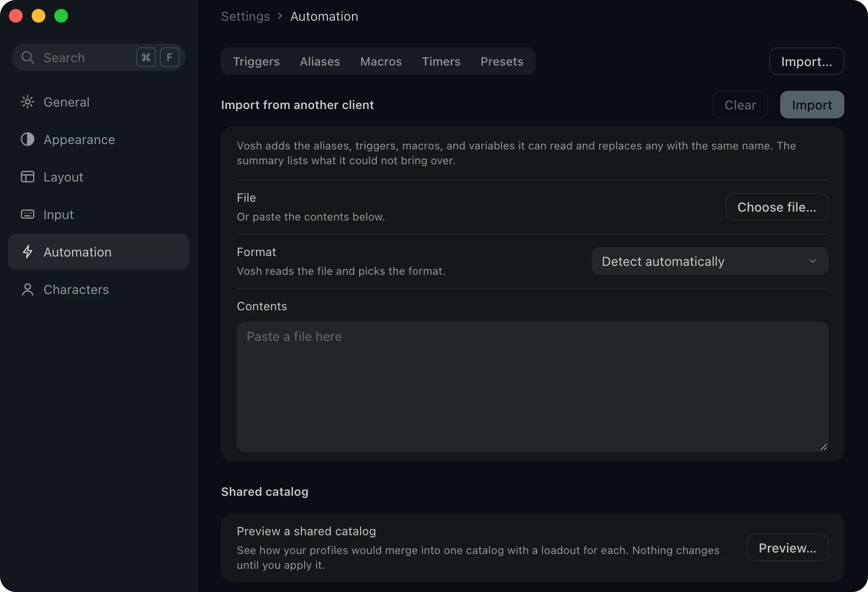This screenshot has width=868, height=592.
Task: Click the highlighted Import button
Action: point(812,105)
